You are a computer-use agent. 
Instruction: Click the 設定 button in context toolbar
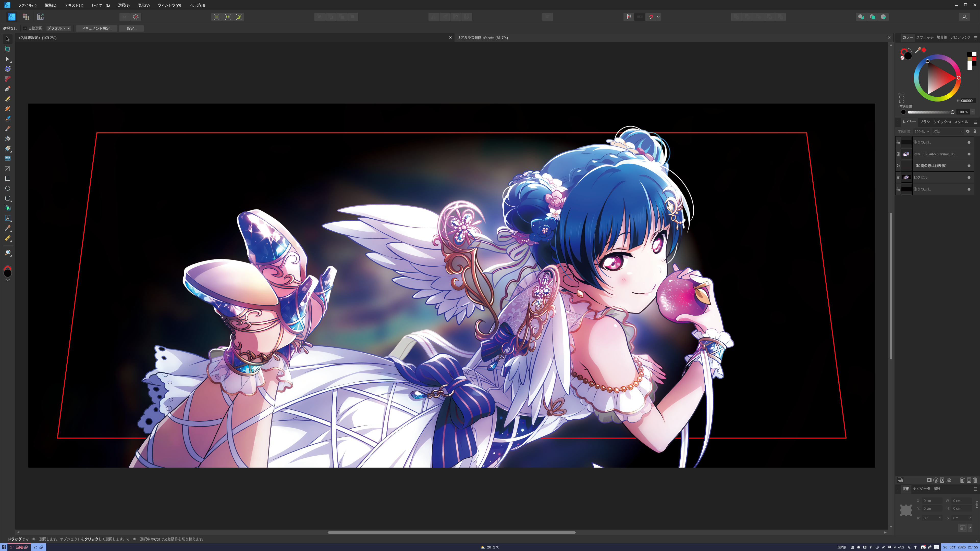tap(131, 29)
